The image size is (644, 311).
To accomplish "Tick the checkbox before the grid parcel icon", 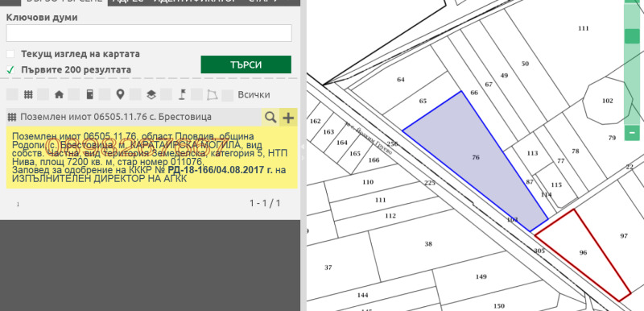I will click(x=12, y=94).
